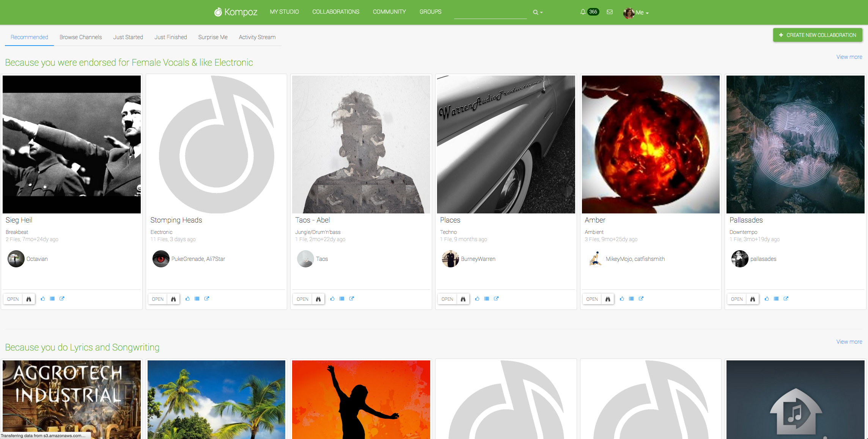Select the Activity Stream tab

coord(257,37)
